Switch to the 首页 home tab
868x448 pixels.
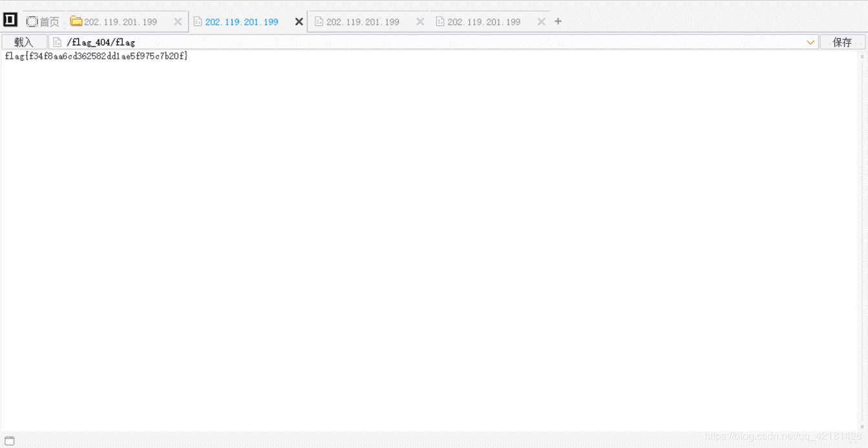coord(43,21)
